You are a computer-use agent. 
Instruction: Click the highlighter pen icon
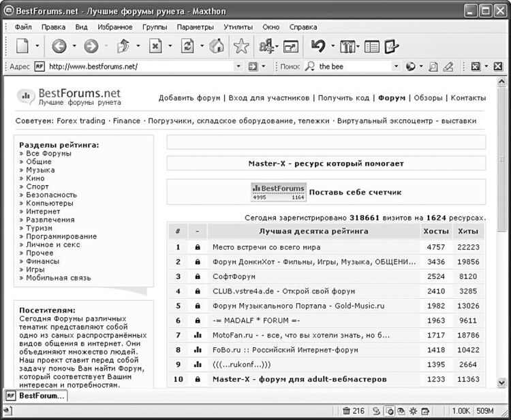[x=448, y=67]
